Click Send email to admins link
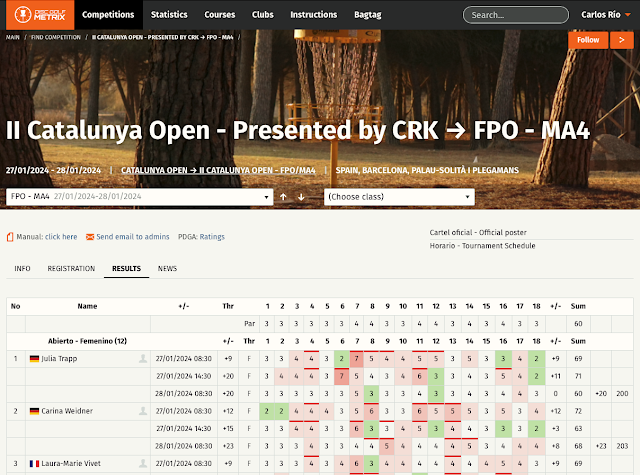Viewport: 640px width, 475px height. (x=133, y=237)
